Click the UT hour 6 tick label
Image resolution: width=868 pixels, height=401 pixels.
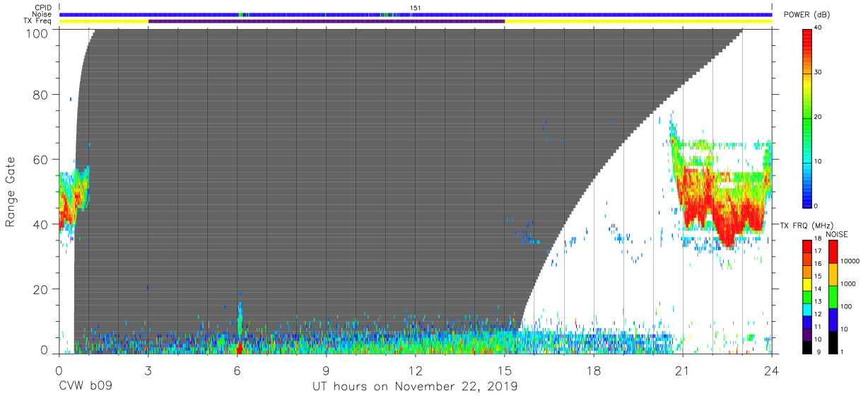pos(237,370)
